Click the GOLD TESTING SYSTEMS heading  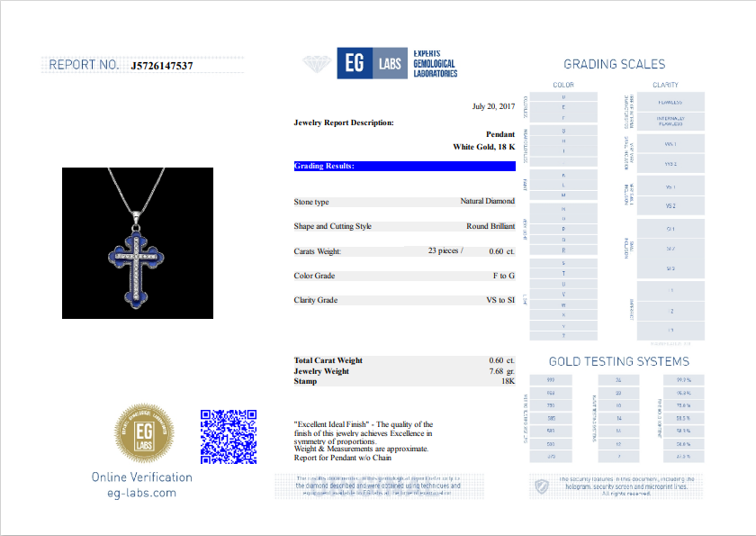[x=619, y=362]
